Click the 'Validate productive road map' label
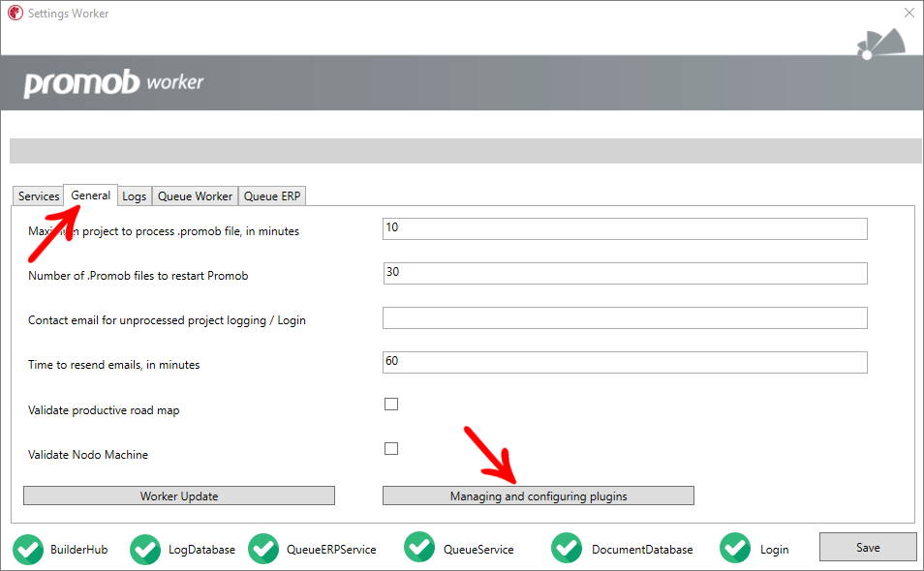 (x=104, y=410)
